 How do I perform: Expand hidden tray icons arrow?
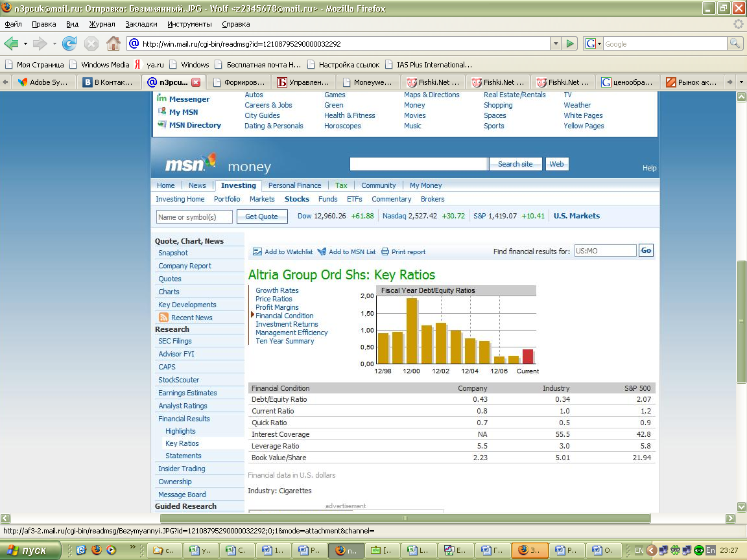[651, 550]
